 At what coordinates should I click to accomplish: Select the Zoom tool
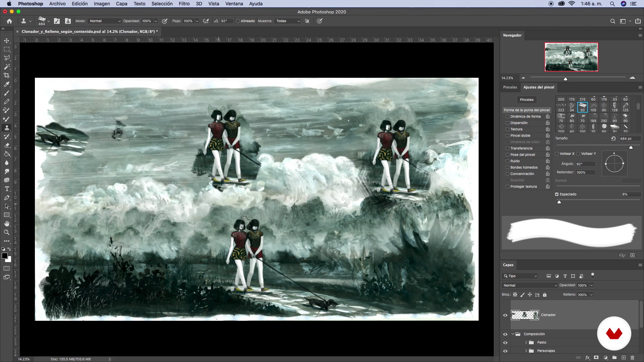coord(7,232)
